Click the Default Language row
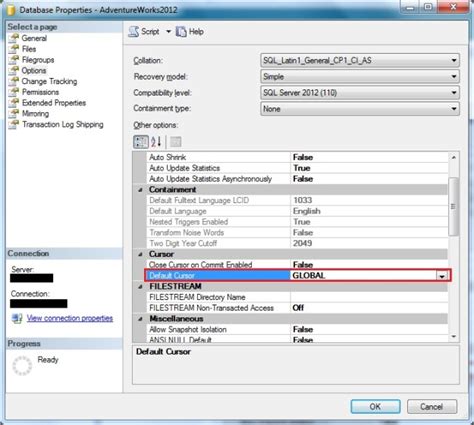Image resolution: width=474 pixels, height=425 pixels. tap(297, 211)
